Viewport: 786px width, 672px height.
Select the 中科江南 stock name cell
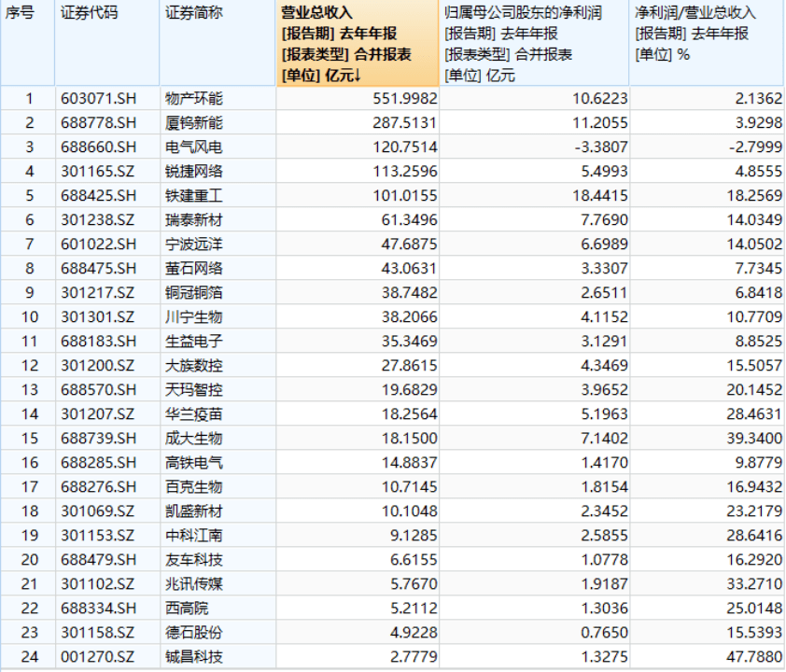pos(194,536)
